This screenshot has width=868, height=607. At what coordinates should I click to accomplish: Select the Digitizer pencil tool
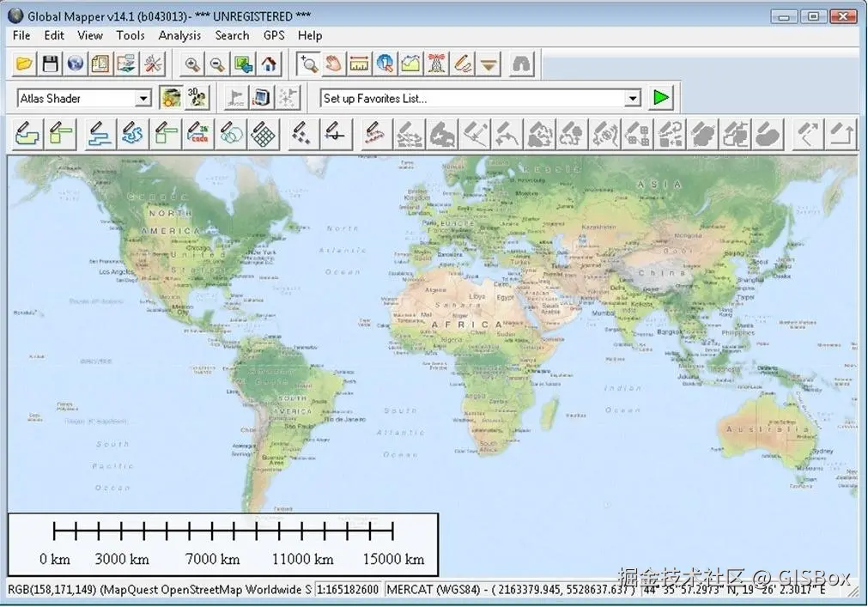pyautogui.click(x=462, y=64)
